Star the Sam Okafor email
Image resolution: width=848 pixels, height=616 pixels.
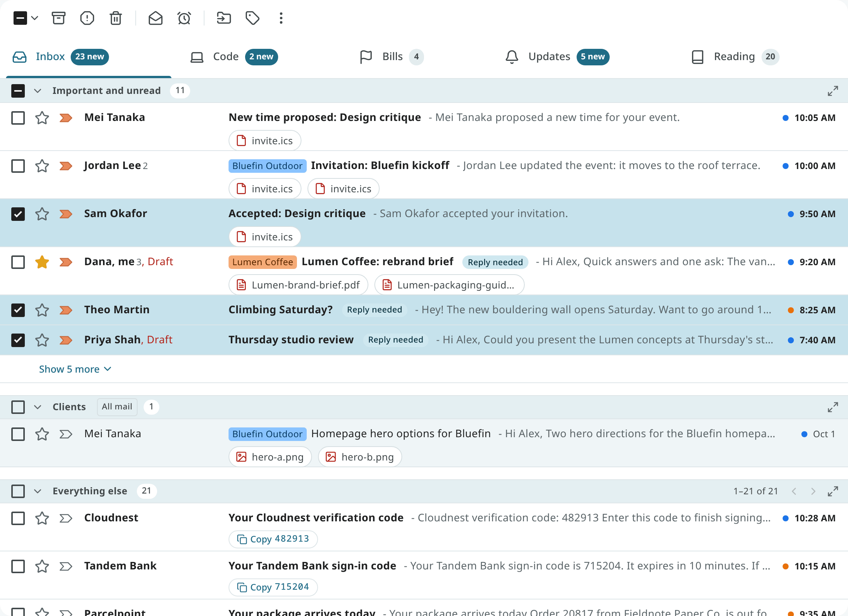tap(42, 214)
